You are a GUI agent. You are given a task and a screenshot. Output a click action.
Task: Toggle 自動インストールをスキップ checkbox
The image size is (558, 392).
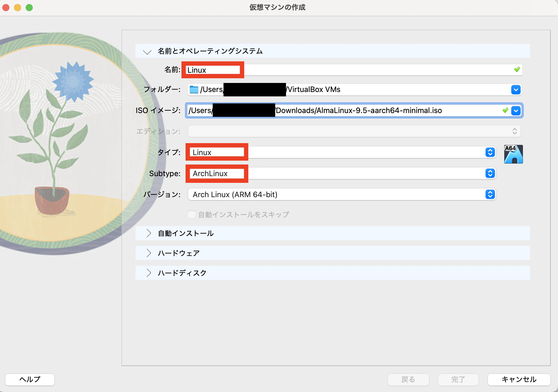[192, 214]
